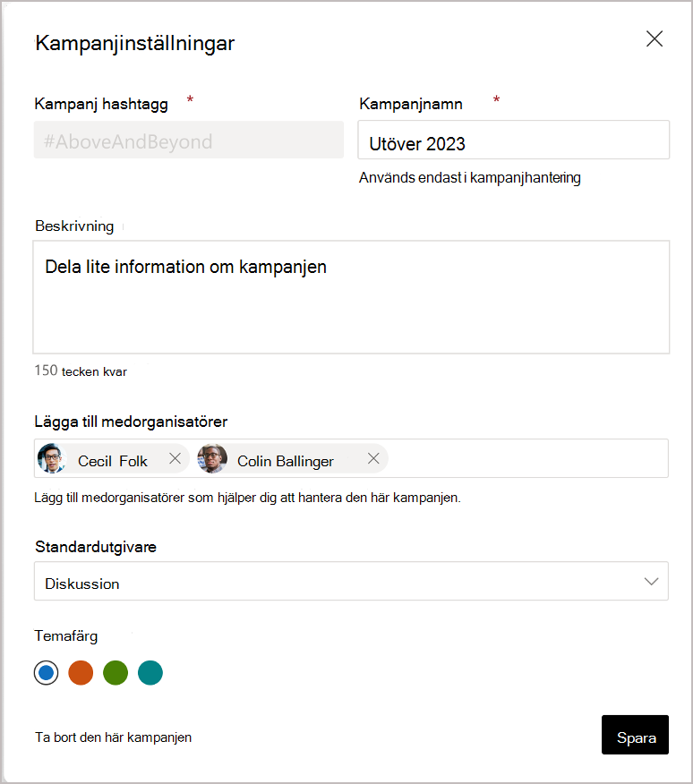Open the Standardutgivare dropdown
The height and width of the screenshot is (784, 693).
(x=351, y=581)
